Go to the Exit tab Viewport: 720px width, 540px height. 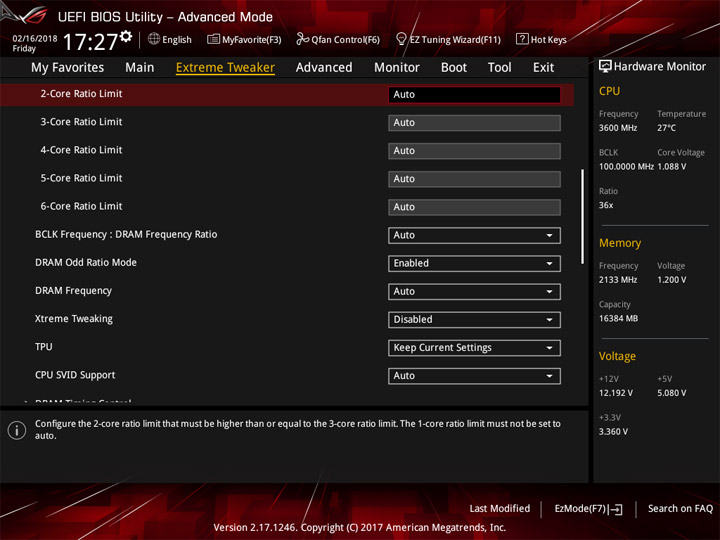click(x=543, y=68)
